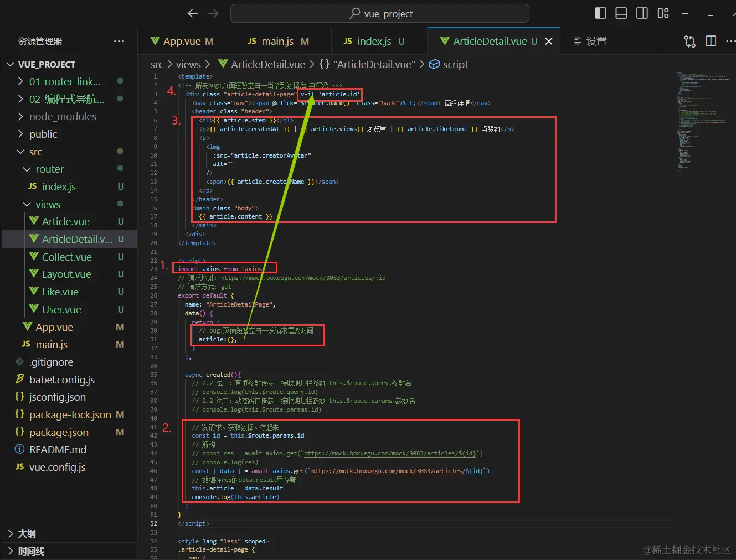Open the mock articles/:id URL comment link
736x560 pixels.
(x=303, y=278)
